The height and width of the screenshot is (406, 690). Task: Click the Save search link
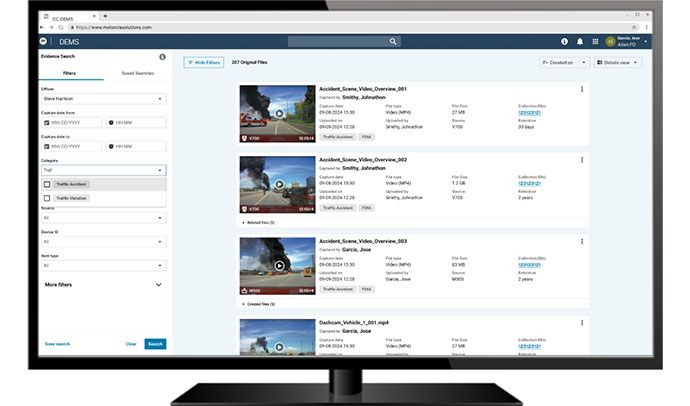click(57, 343)
